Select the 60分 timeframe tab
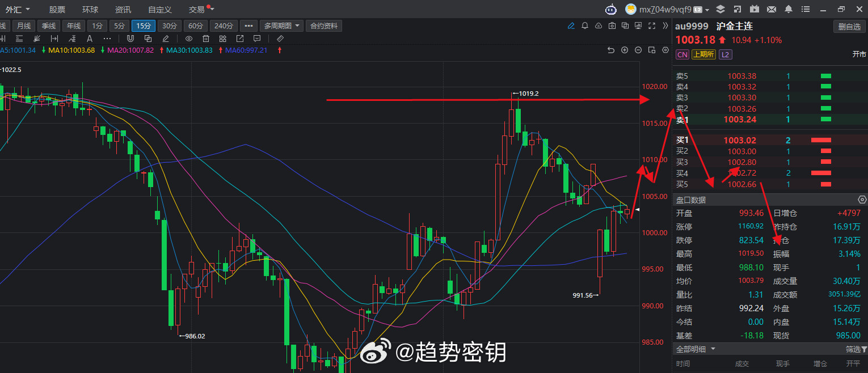The height and width of the screenshot is (373, 868). [x=196, y=26]
